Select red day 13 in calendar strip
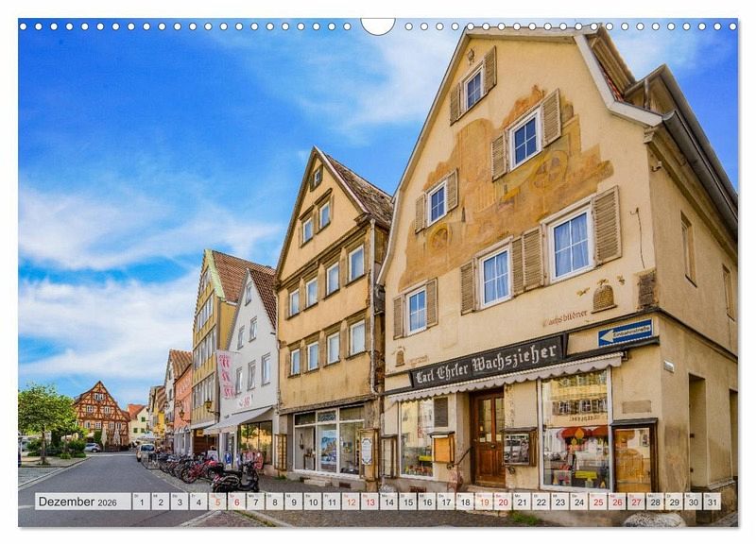Viewport: 756px width, 545px height. pyautogui.click(x=369, y=502)
